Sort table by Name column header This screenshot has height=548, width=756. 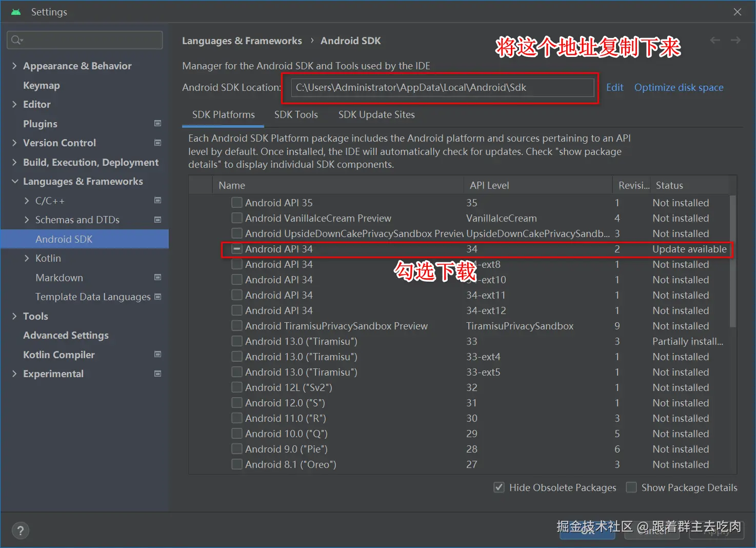339,185
